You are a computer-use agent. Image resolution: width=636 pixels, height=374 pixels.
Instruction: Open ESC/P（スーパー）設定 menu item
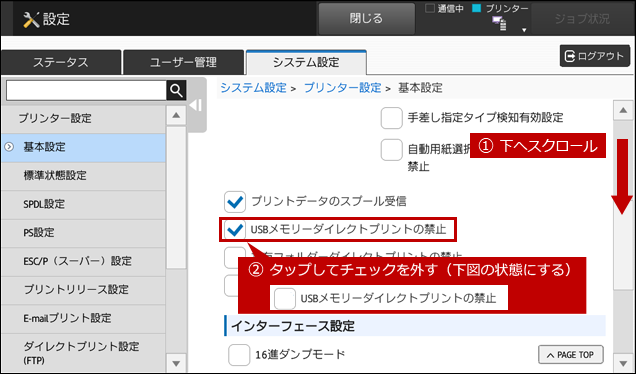pos(83,261)
